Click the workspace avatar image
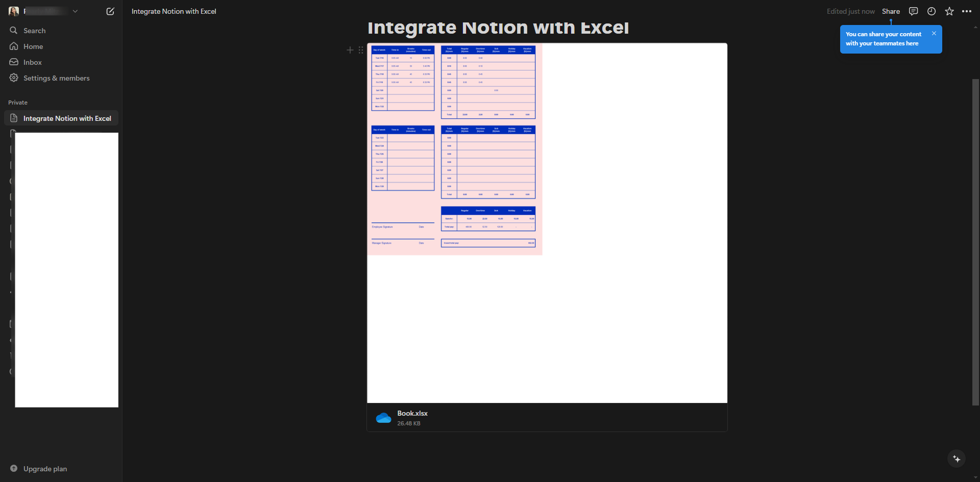Viewport: 980px width, 482px height. pos(14,11)
